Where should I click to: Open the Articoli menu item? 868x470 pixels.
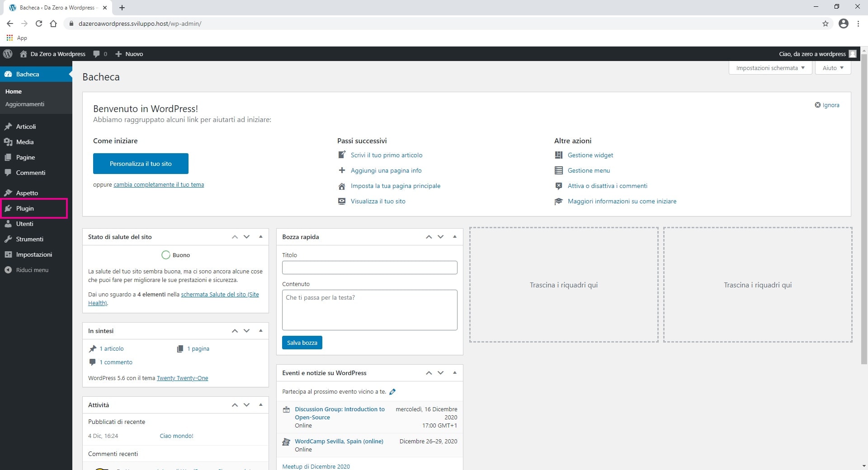pyautogui.click(x=36, y=127)
